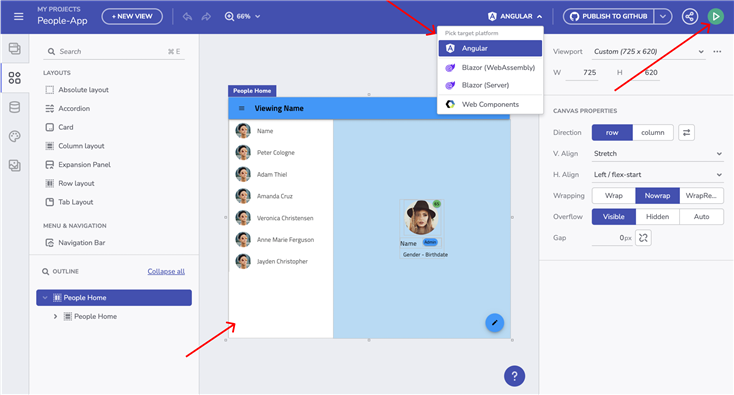The image size is (734, 395).
Task: Open viewport more options ellipsis
Action: tap(717, 51)
